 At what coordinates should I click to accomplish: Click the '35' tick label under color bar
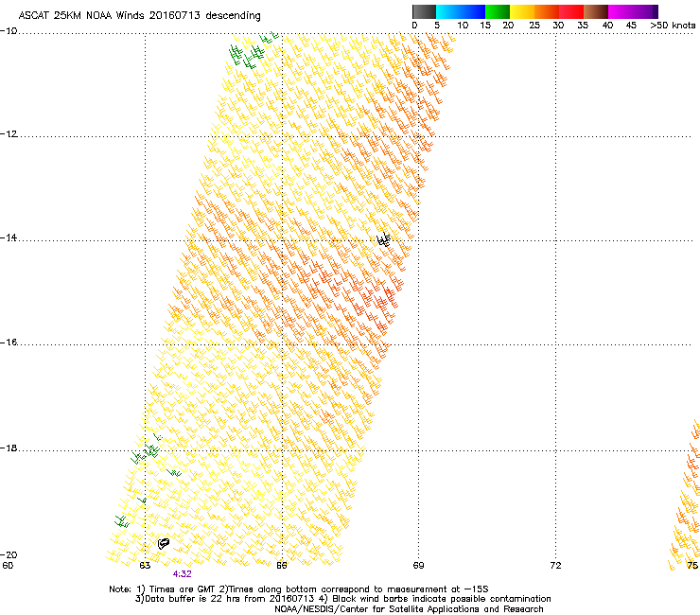[x=583, y=26]
